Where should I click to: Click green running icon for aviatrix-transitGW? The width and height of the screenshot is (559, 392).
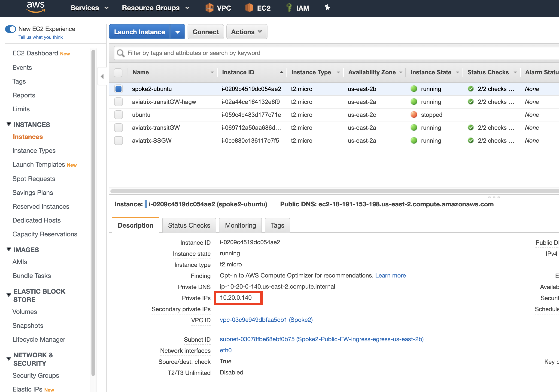[414, 127]
